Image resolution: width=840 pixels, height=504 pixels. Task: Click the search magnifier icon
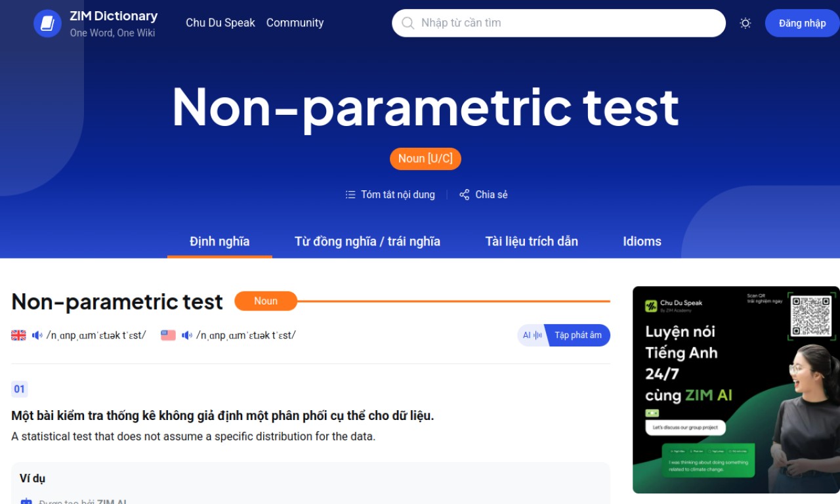[x=408, y=23]
